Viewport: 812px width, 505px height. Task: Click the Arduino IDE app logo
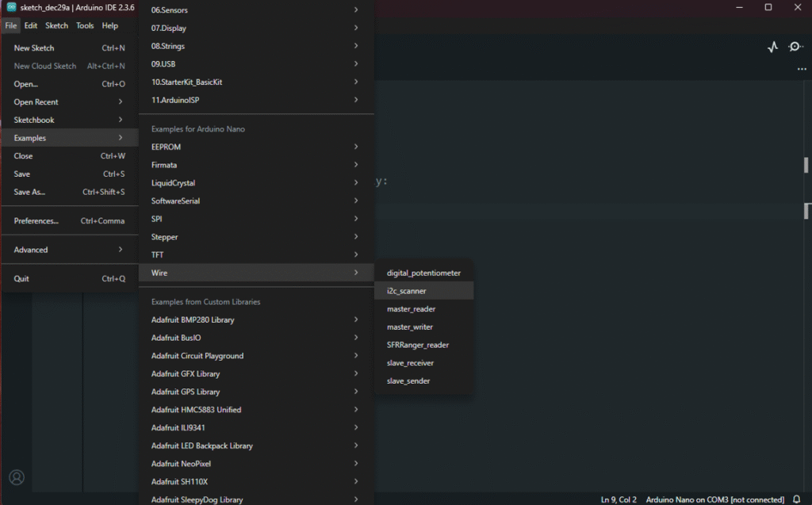coord(11,7)
